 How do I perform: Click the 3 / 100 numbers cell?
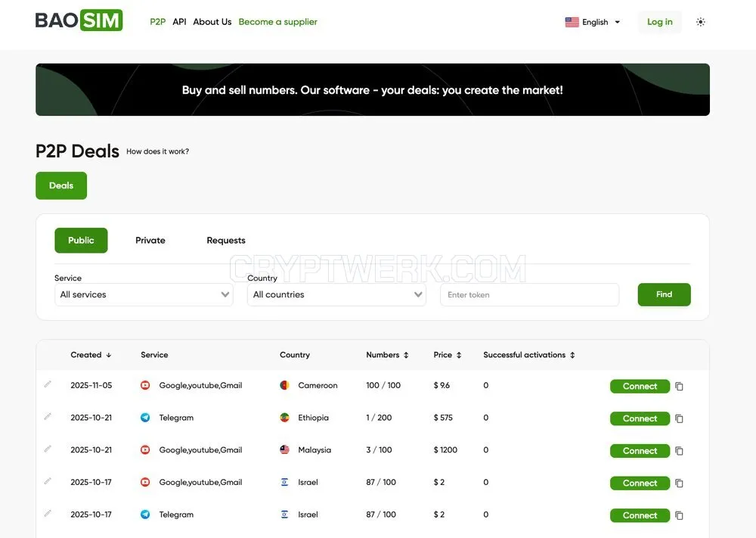pyautogui.click(x=379, y=450)
